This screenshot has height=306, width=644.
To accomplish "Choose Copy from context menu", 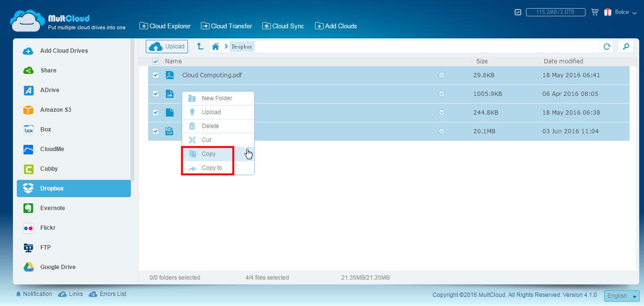I will coord(218,154).
